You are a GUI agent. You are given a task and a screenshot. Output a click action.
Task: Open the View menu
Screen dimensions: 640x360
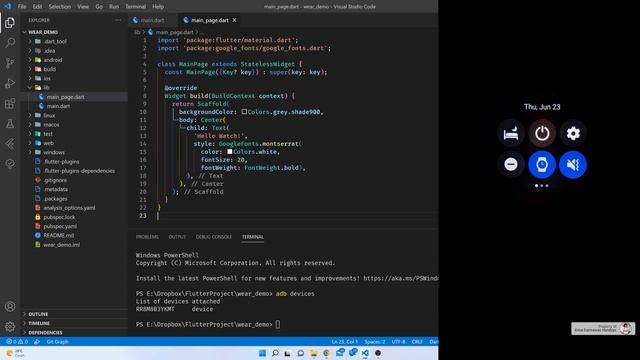pos(83,7)
